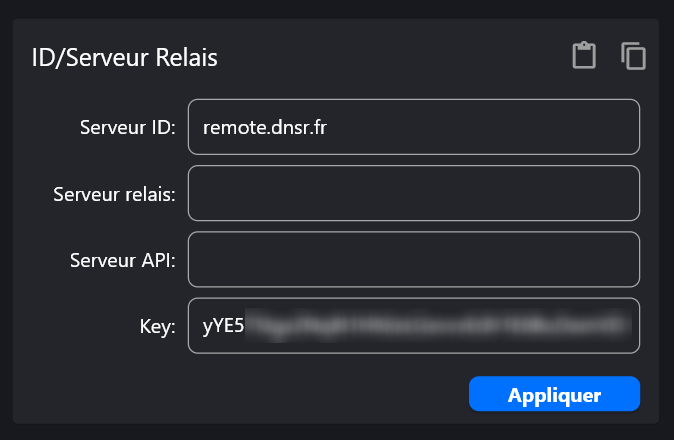Viewport: 674px width, 440px height.
Task: Click the Serveur API: label
Action: pyautogui.click(x=123, y=260)
